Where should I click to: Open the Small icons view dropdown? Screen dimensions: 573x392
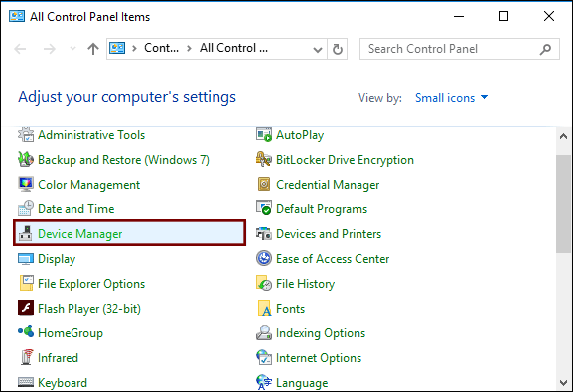[451, 98]
